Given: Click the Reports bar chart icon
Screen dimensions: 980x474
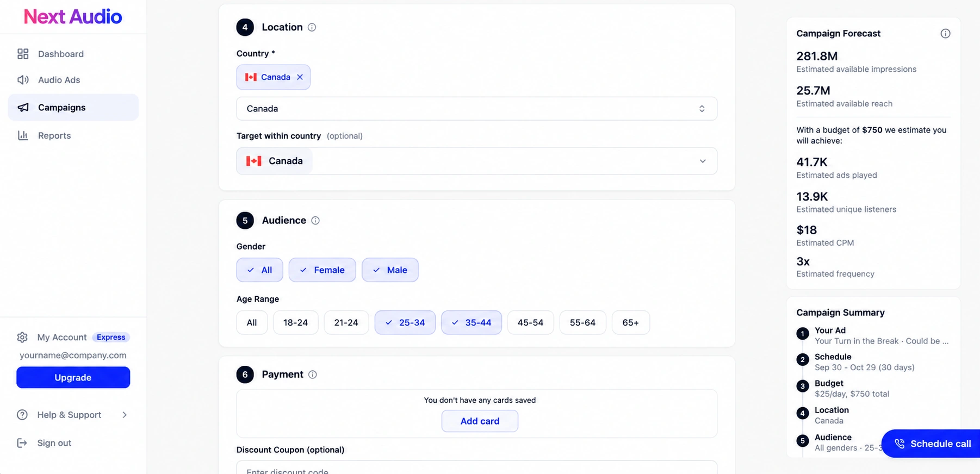Looking at the screenshot, I should click(23, 135).
